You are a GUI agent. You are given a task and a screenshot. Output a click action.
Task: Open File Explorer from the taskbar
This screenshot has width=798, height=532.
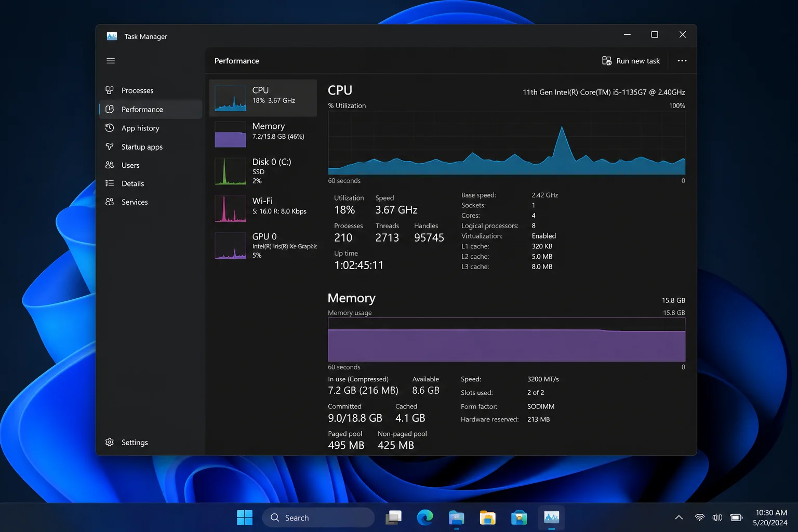coord(487,517)
